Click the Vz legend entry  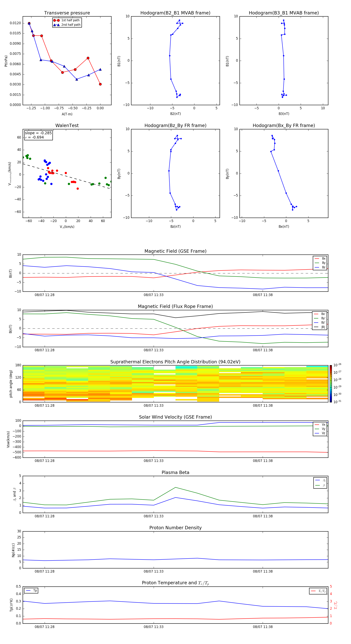pyautogui.click(x=320, y=433)
